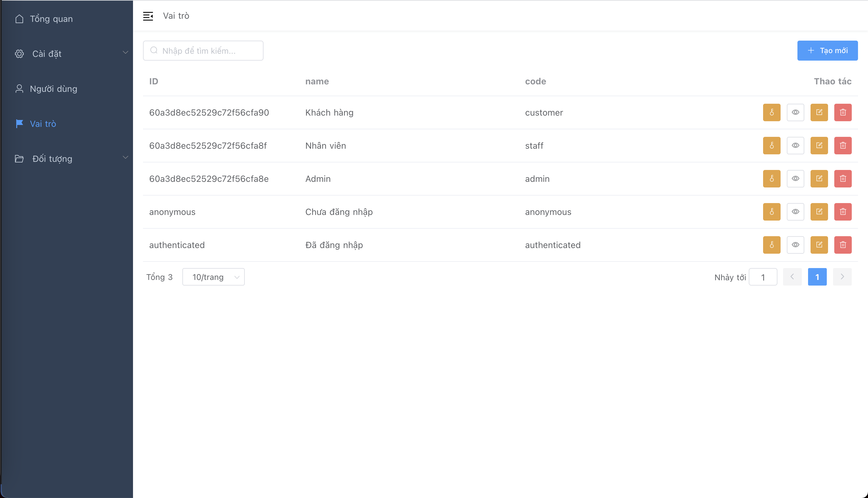The width and height of the screenshot is (868, 498).
Task: Click the next page arrow
Action: pyautogui.click(x=842, y=277)
